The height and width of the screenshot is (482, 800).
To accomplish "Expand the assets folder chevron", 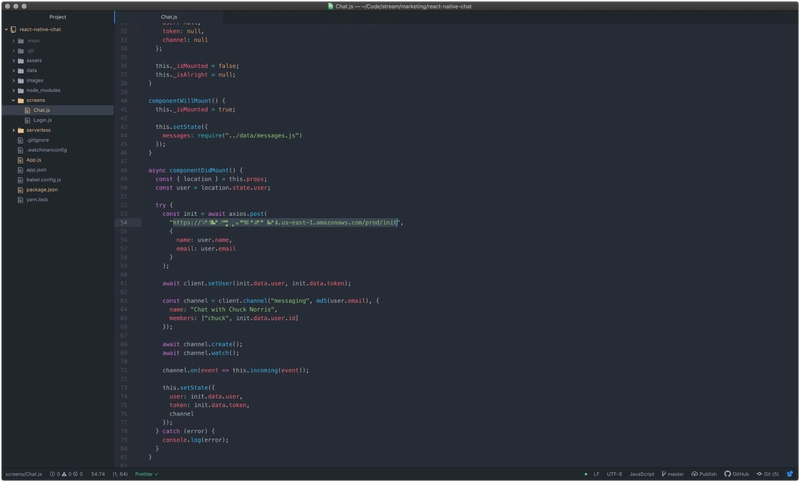I will tap(14, 61).
